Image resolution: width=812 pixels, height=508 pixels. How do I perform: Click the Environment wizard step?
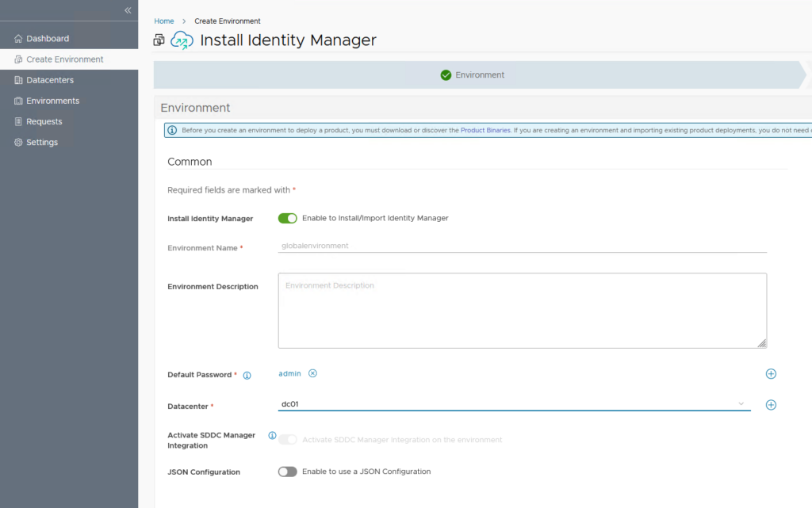473,75
